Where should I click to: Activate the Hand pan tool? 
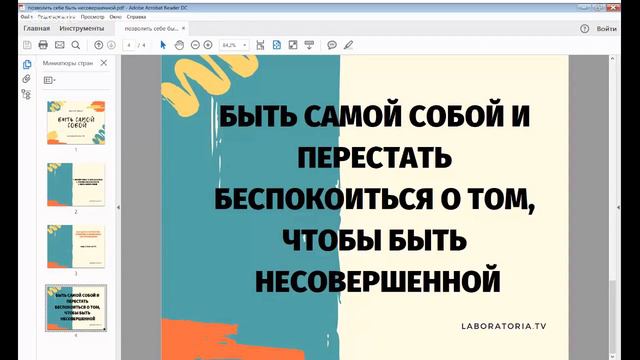tap(179, 45)
